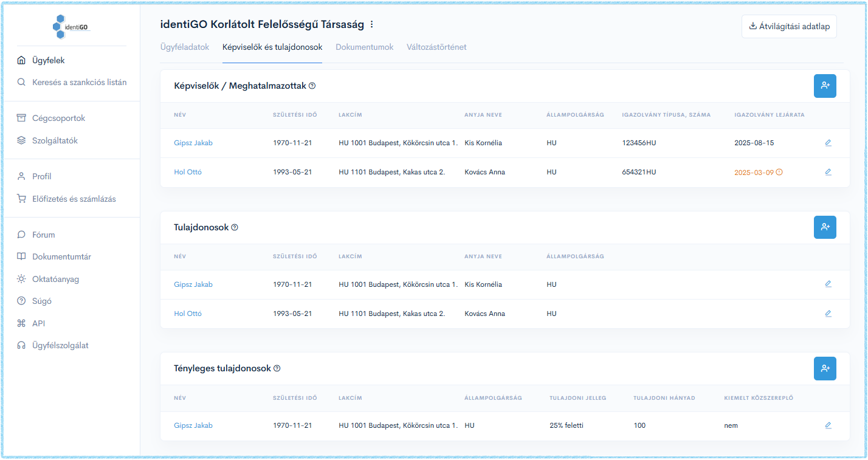Screen dimensions: 868x460
Task: Edit Gipsz Jakab in the Tényleges tulajdonosok table
Action: pos(828,425)
